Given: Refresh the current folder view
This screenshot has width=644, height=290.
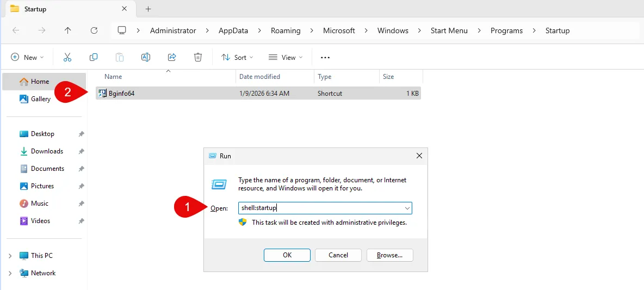Looking at the screenshot, I should coord(94,30).
